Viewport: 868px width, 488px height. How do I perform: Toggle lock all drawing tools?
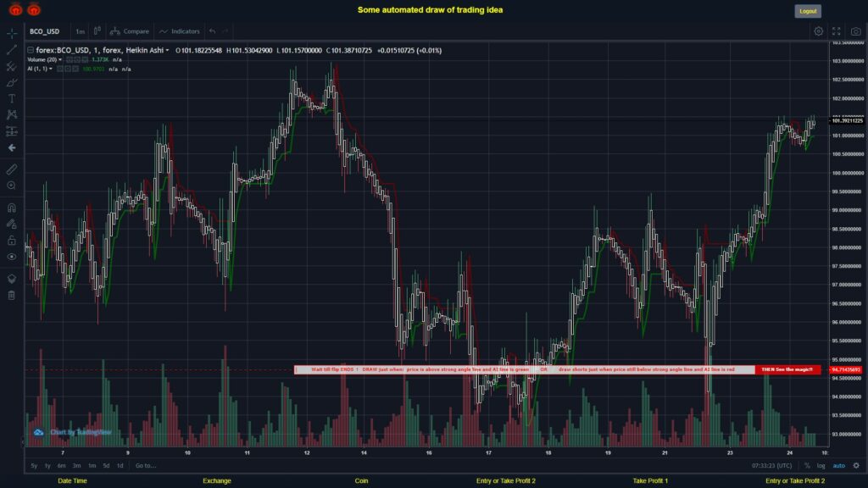(12, 240)
